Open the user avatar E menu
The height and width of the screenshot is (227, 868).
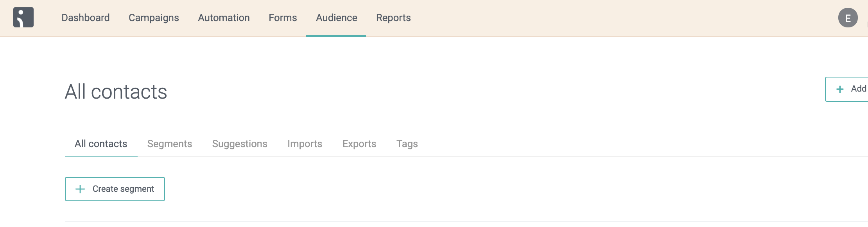[848, 18]
